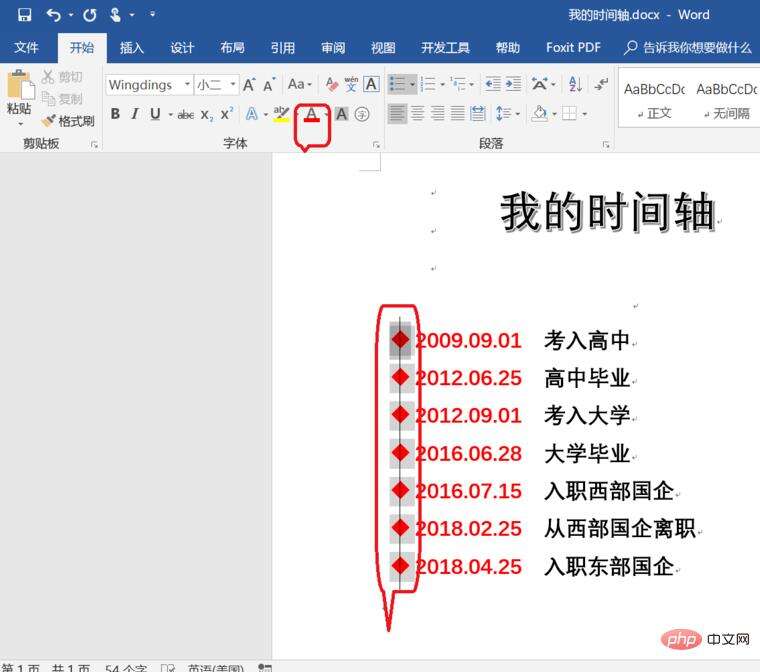
Task: Toggle underline formatting
Action: 155,114
